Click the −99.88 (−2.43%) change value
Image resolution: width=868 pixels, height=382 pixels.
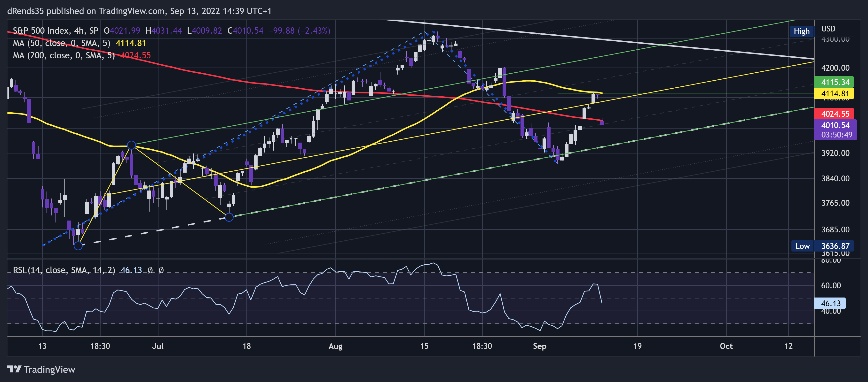coord(299,31)
